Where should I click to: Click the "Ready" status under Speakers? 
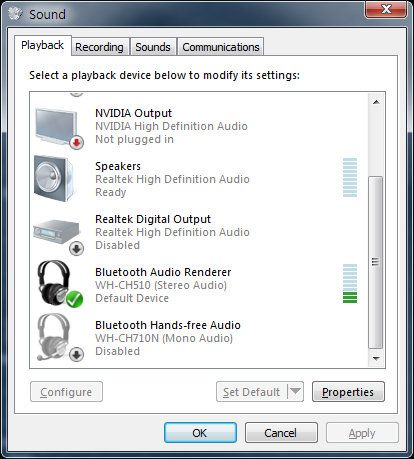pos(111,192)
